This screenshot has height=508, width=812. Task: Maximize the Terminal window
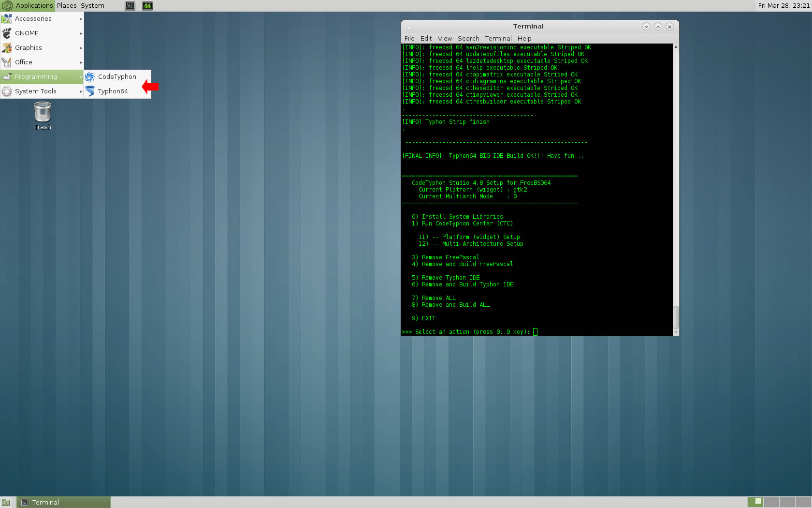(658, 27)
